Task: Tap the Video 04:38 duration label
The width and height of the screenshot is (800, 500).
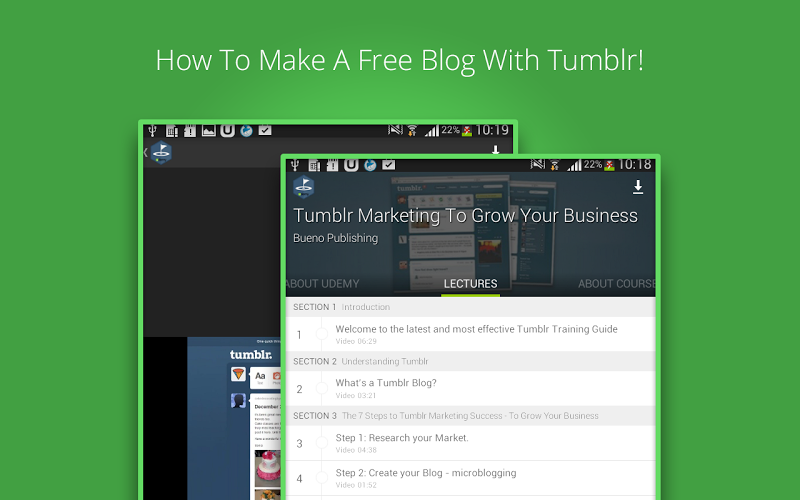Action: pyautogui.click(x=356, y=450)
